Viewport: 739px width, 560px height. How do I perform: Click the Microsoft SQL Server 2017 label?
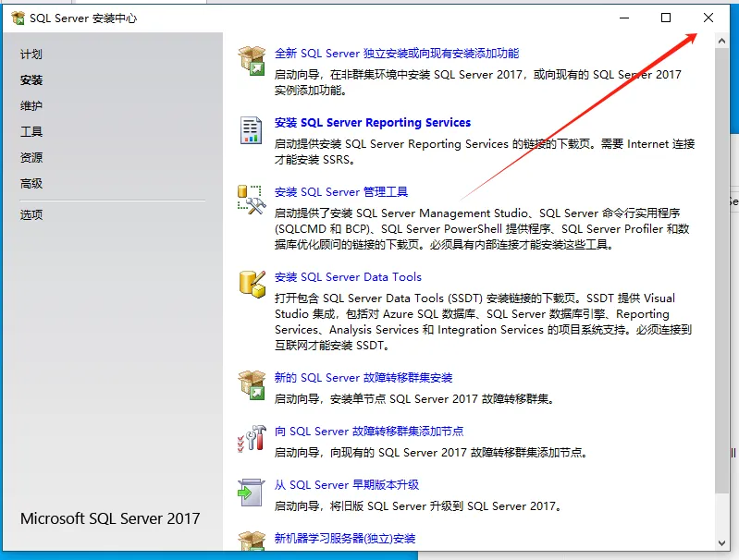click(x=110, y=518)
